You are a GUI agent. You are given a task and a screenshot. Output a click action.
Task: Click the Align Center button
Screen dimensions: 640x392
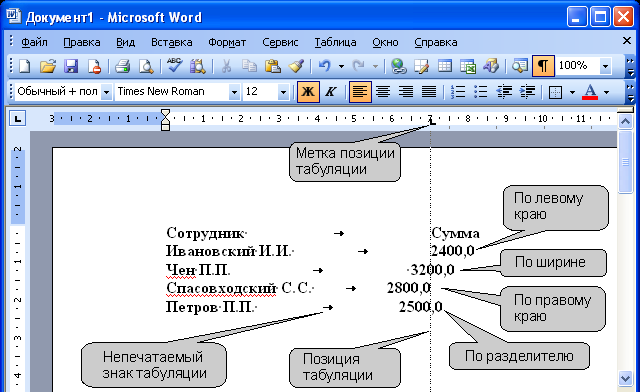(x=383, y=92)
